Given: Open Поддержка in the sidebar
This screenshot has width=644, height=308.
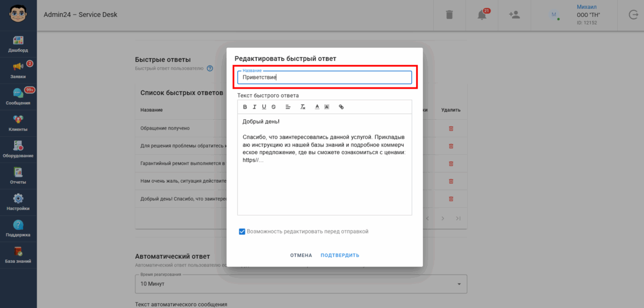Looking at the screenshot, I should click(x=18, y=229).
